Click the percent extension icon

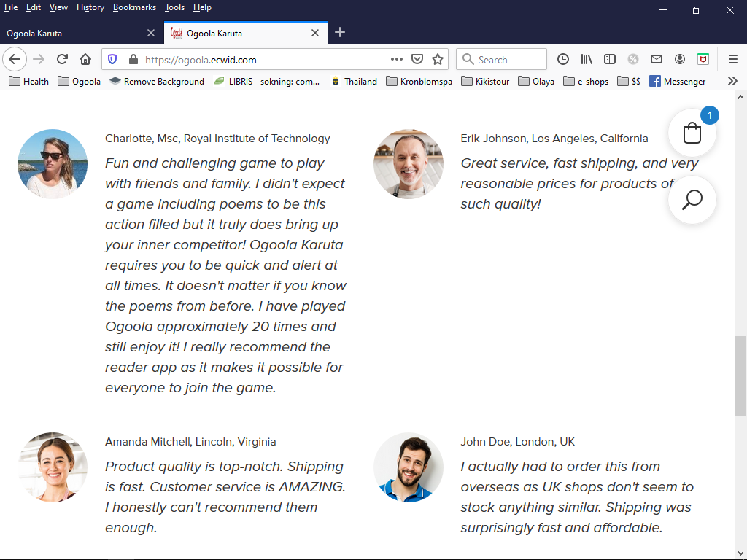tap(633, 60)
